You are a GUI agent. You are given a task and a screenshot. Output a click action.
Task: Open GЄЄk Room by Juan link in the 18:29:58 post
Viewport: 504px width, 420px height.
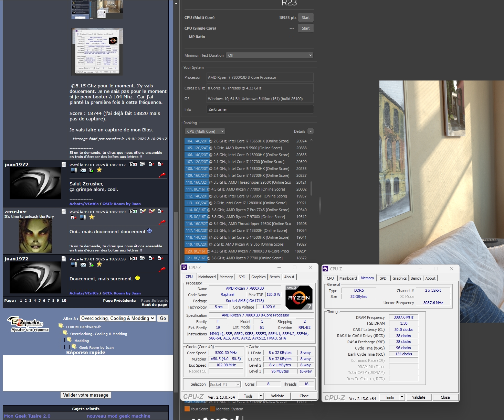pos(122,293)
